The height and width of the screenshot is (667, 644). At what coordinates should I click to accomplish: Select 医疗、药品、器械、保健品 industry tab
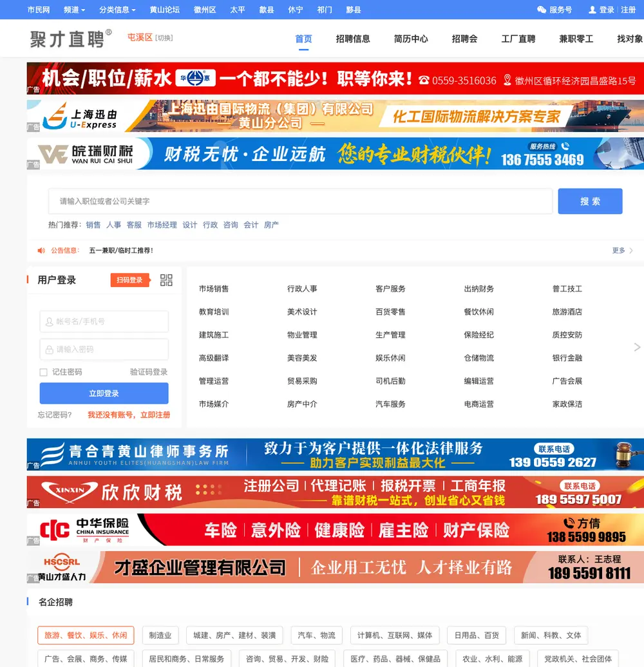pyautogui.click(x=395, y=659)
